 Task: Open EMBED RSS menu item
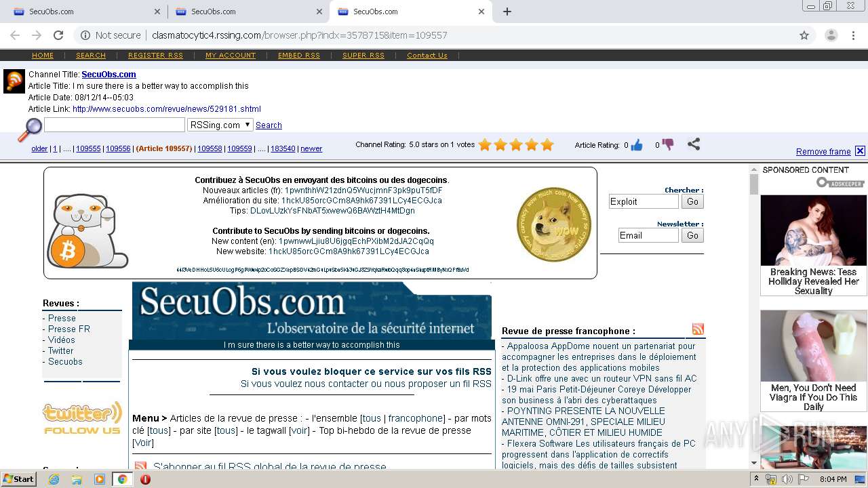coord(299,56)
